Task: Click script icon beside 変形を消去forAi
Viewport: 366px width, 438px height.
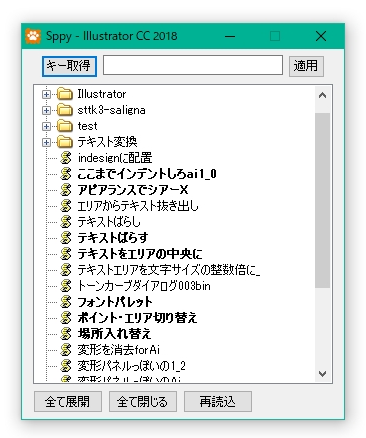Action: point(66,350)
